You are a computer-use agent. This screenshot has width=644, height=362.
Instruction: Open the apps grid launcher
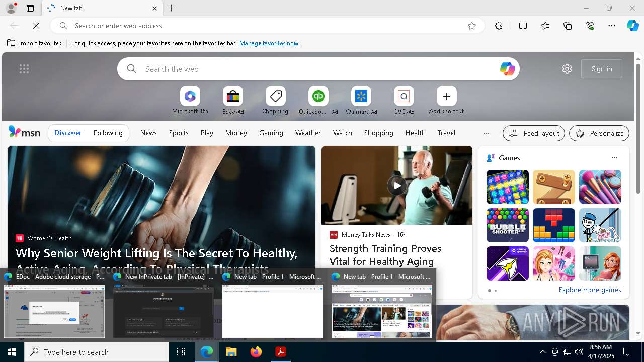[x=24, y=69]
